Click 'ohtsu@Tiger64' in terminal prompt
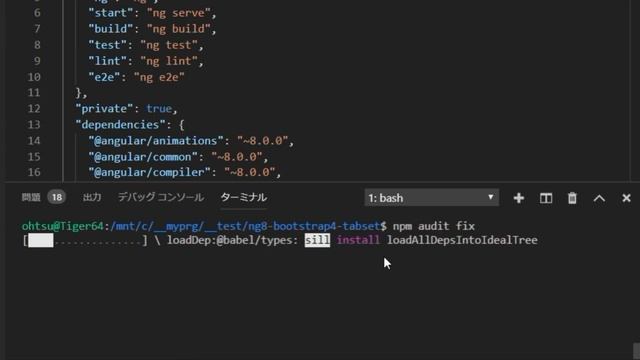 coord(62,226)
